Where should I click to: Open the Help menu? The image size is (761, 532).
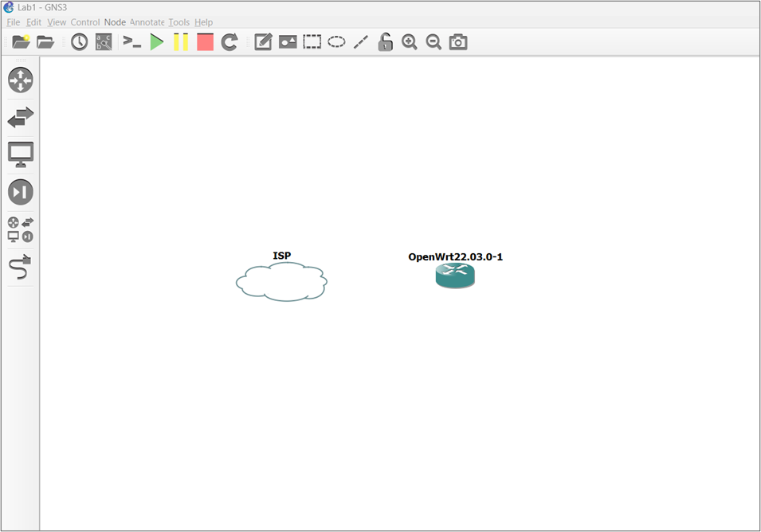click(x=203, y=22)
